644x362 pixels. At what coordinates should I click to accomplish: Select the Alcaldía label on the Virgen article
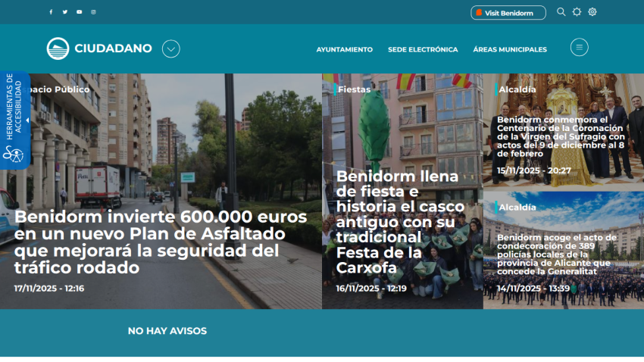click(517, 89)
